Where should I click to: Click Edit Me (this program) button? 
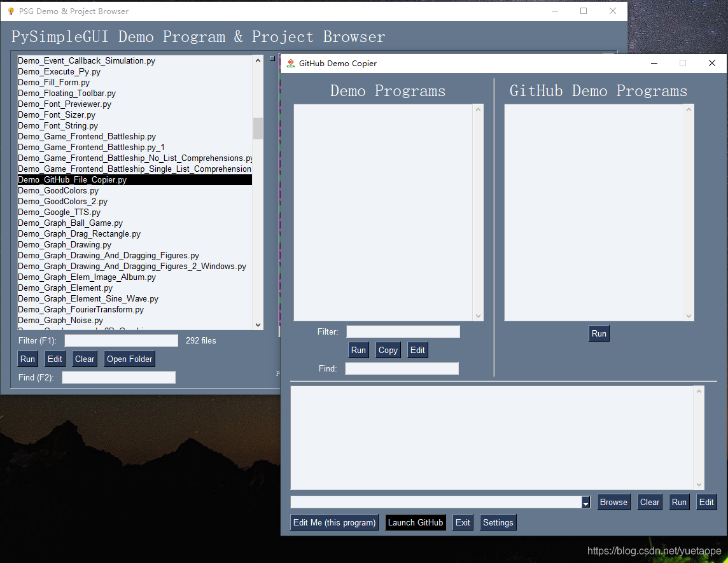coord(334,523)
